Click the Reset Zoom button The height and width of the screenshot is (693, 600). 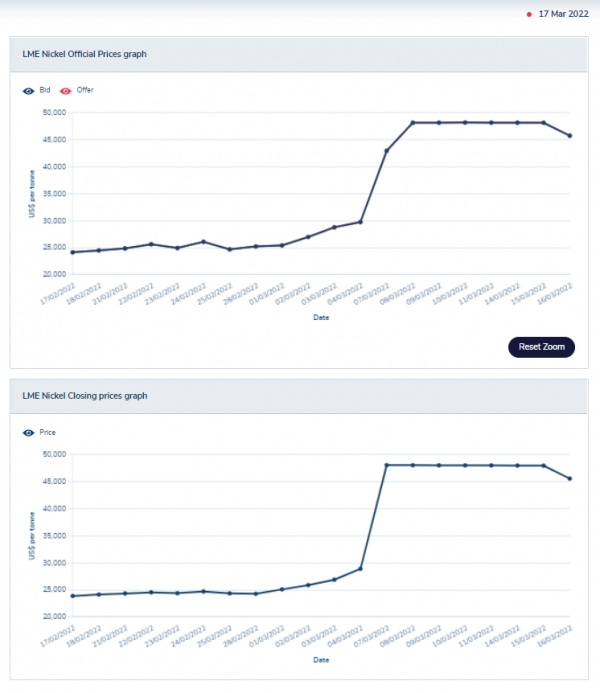click(x=542, y=347)
